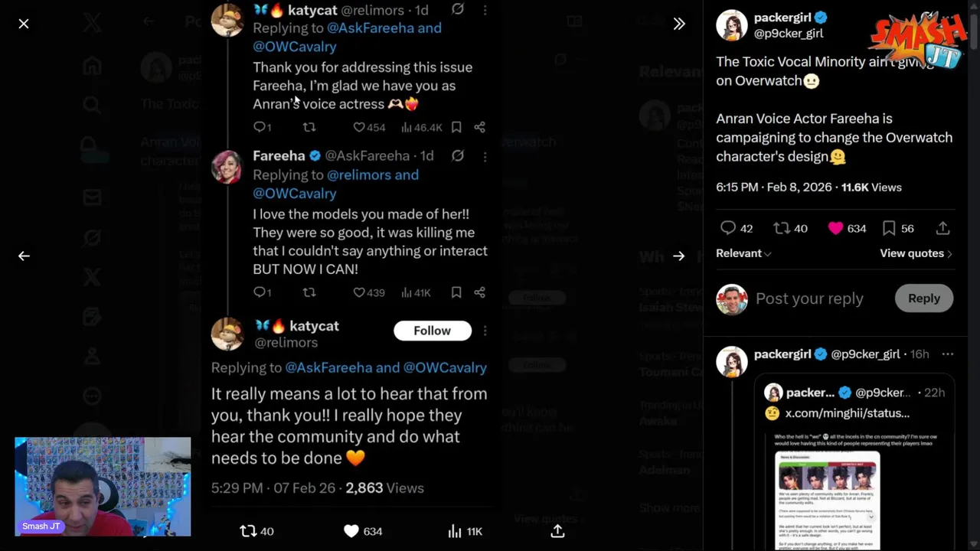The image size is (980, 551).
Task: Open the Relevant replies sort dropdown
Action: pyautogui.click(x=743, y=253)
